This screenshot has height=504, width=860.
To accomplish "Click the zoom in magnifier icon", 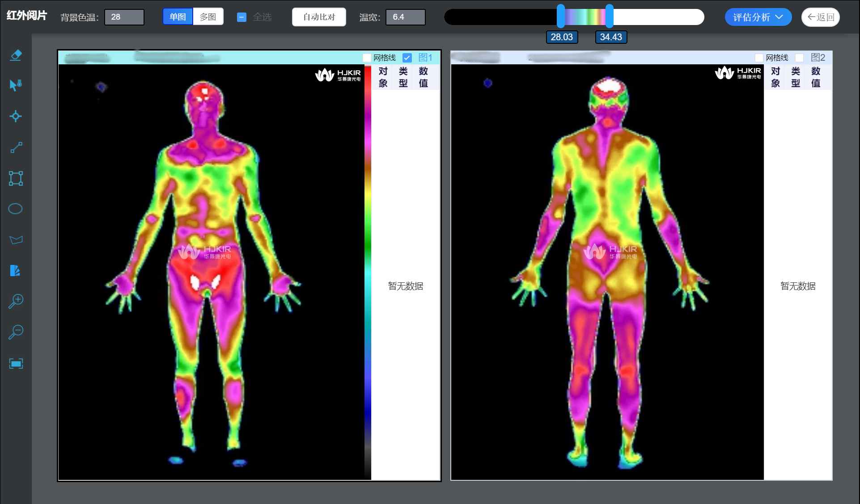I will (16, 301).
